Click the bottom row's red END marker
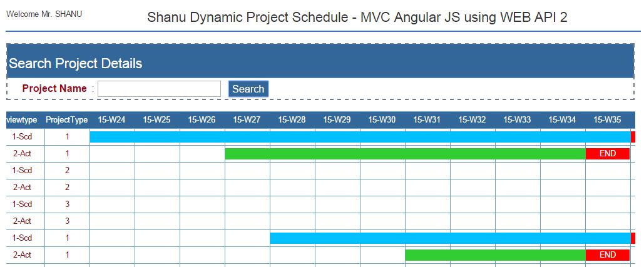644x267 pixels. tap(608, 255)
